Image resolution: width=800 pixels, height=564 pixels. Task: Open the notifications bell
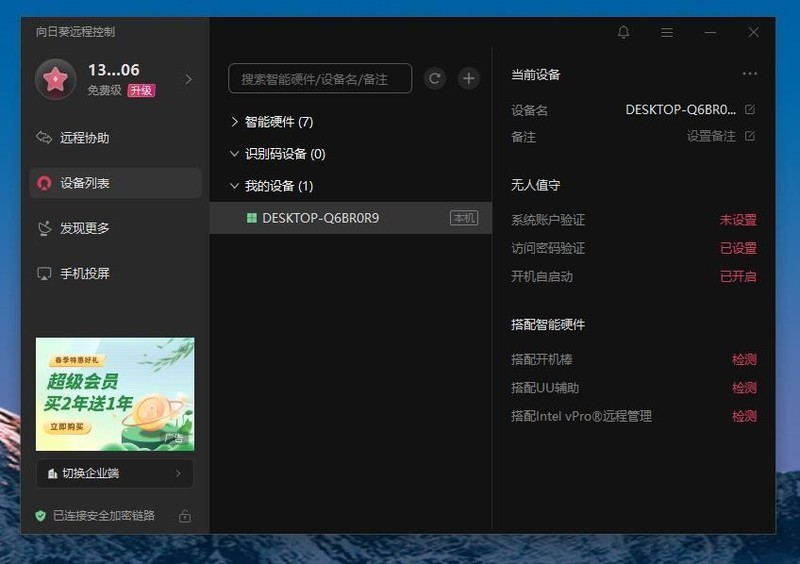pyautogui.click(x=623, y=33)
